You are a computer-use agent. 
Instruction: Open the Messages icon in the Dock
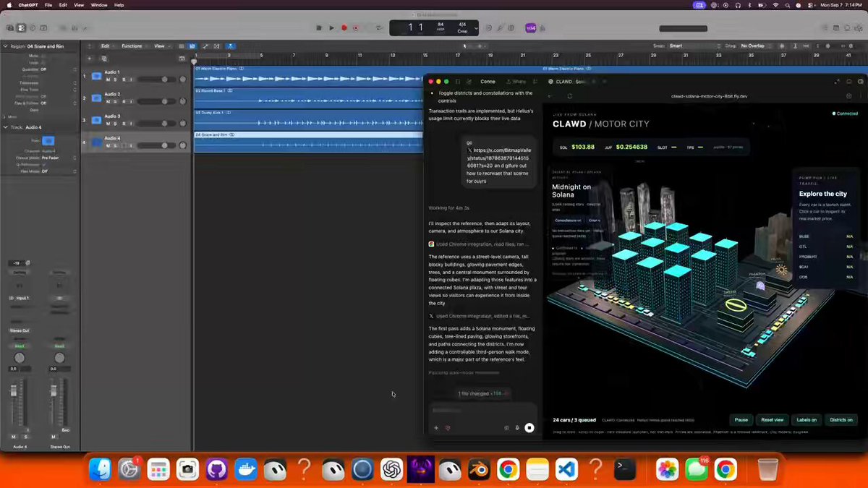(697, 470)
